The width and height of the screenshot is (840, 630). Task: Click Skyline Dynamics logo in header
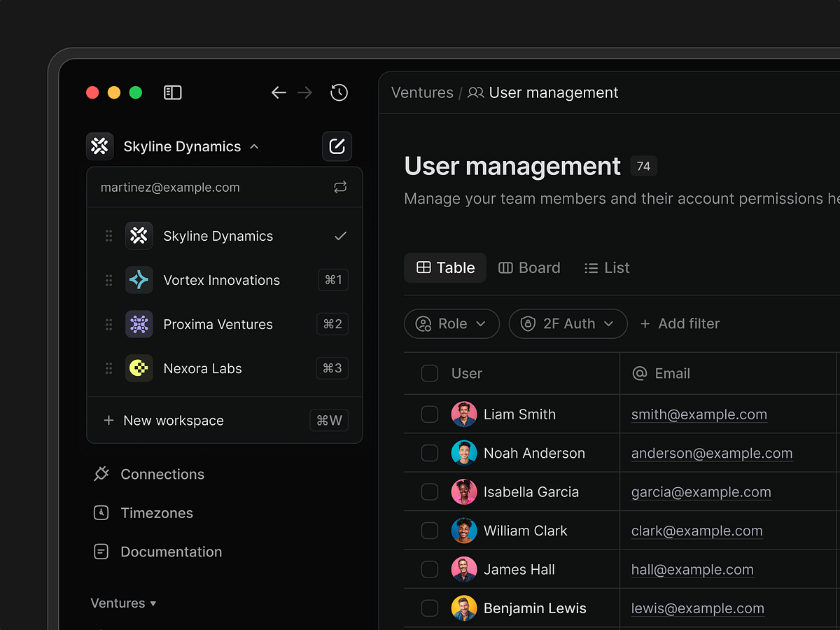100,146
